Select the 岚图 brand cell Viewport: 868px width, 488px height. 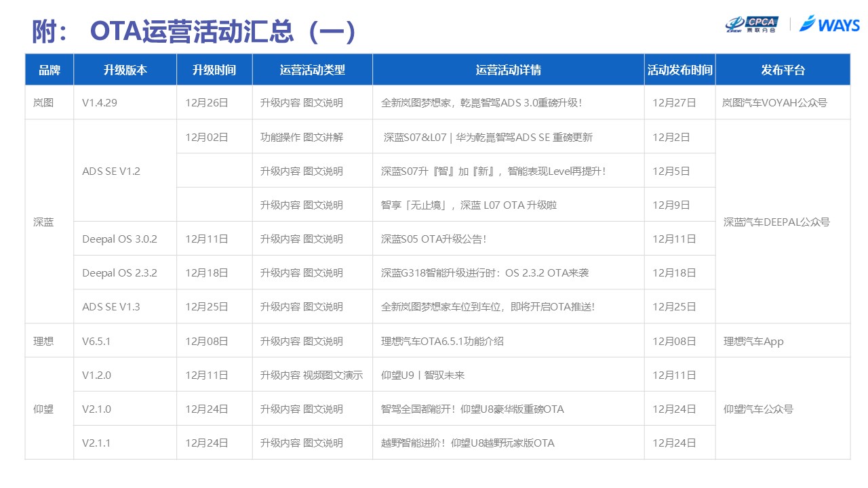(x=50, y=103)
